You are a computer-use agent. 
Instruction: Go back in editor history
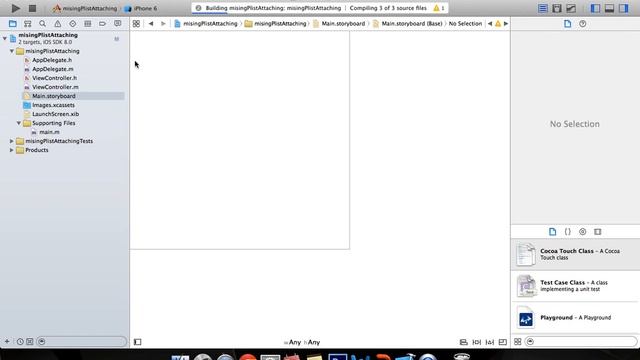(151, 24)
